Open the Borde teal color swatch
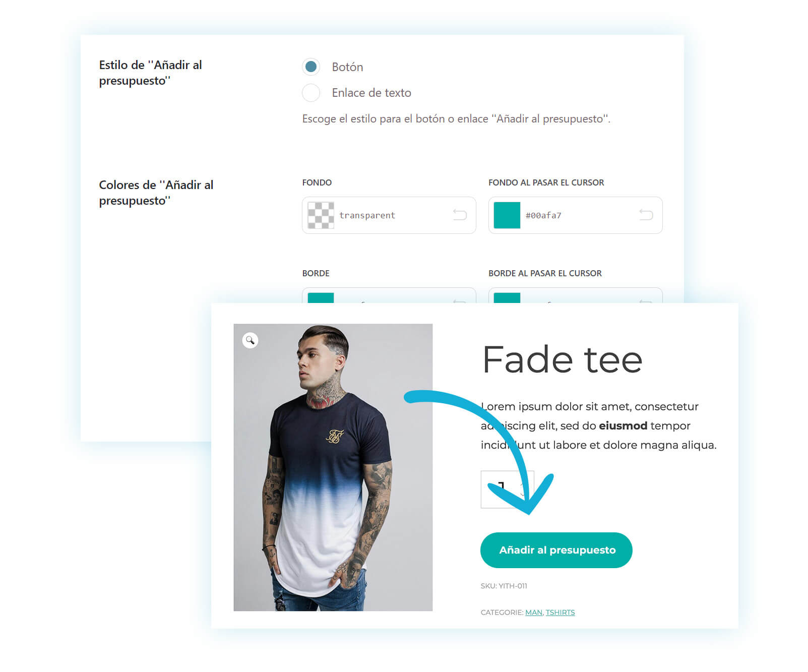The height and width of the screenshot is (672, 808). pyautogui.click(x=321, y=298)
